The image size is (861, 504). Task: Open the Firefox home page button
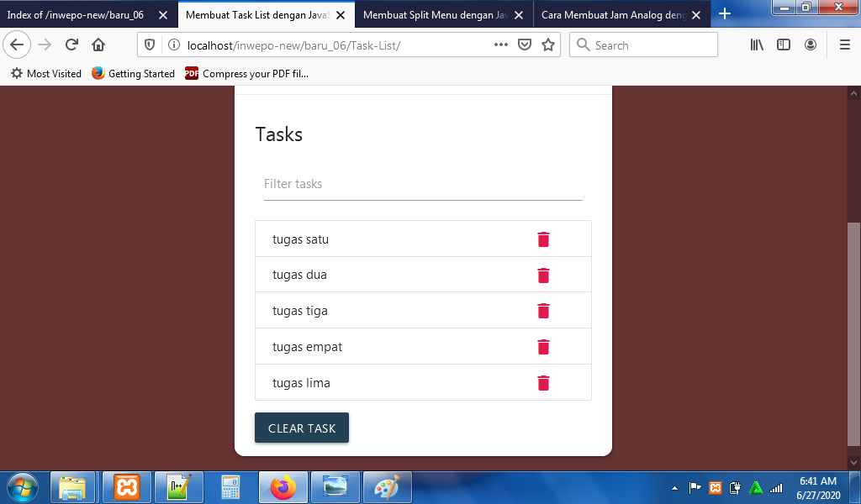[x=98, y=45]
